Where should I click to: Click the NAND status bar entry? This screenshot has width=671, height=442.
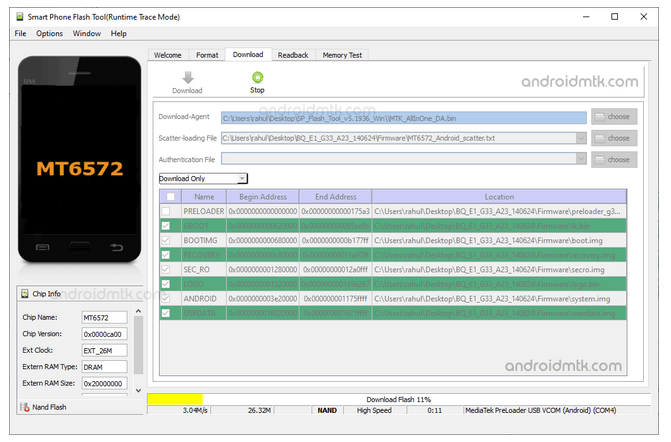click(327, 410)
